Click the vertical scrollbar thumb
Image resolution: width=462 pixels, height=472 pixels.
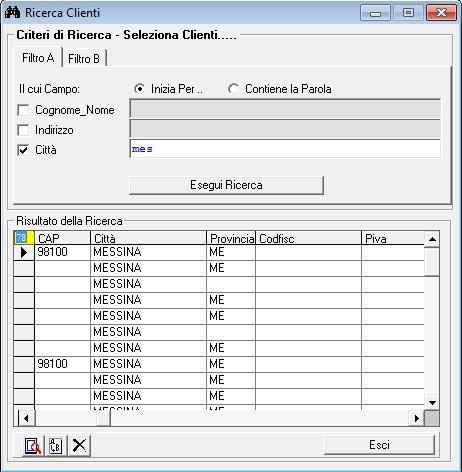click(x=432, y=262)
